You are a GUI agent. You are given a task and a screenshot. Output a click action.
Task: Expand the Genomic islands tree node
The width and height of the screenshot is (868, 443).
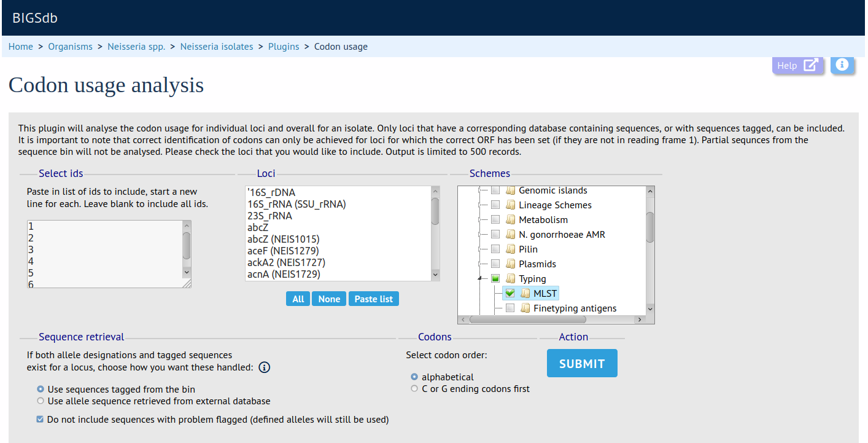(x=479, y=190)
